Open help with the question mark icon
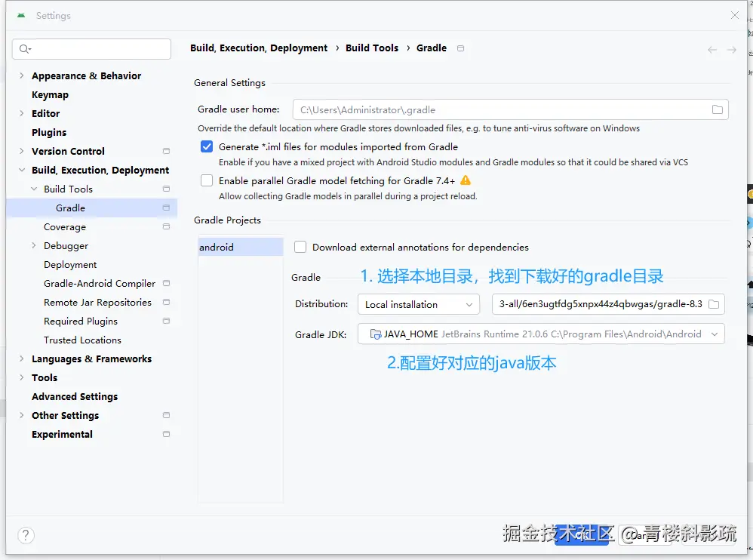This screenshot has height=560, width=753. (26, 535)
